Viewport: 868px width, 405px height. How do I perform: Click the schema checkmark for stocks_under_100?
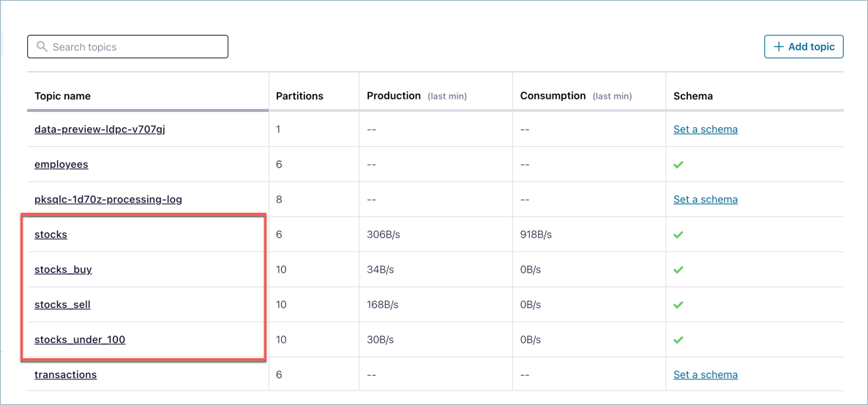tap(678, 340)
